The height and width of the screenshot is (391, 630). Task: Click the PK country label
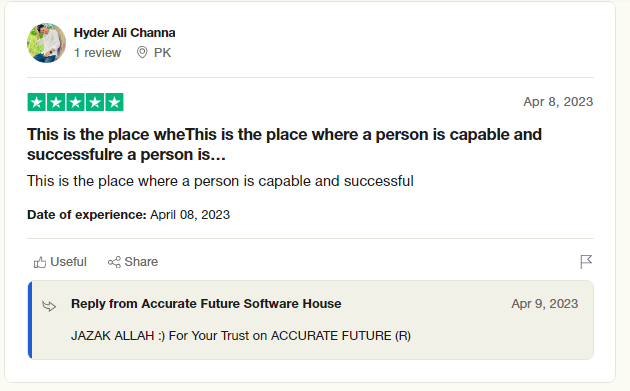pyautogui.click(x=162, y=53)
